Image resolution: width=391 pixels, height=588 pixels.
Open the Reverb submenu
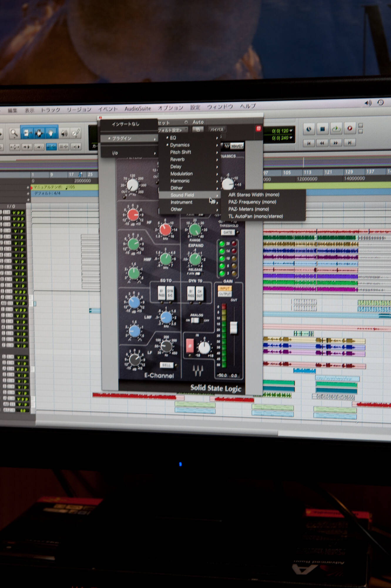[x=189, y=159]
